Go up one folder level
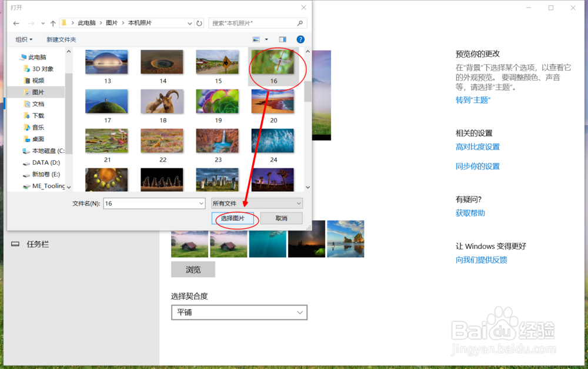 53,24
